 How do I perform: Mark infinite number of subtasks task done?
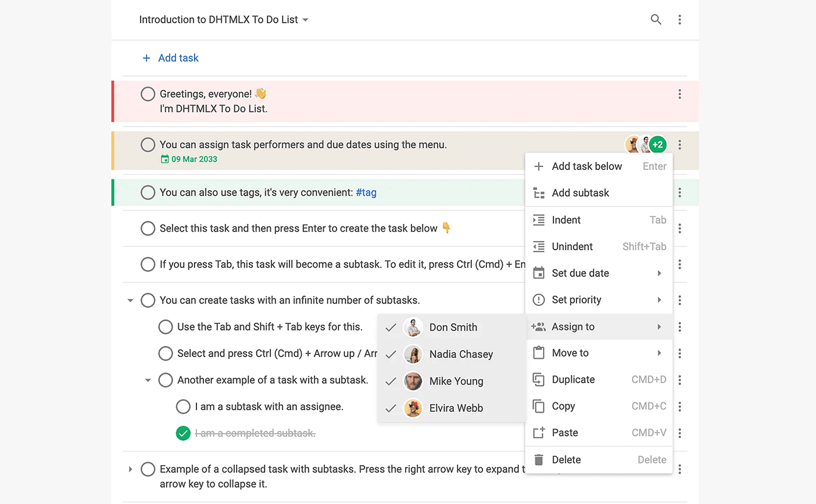coord(148,300)
